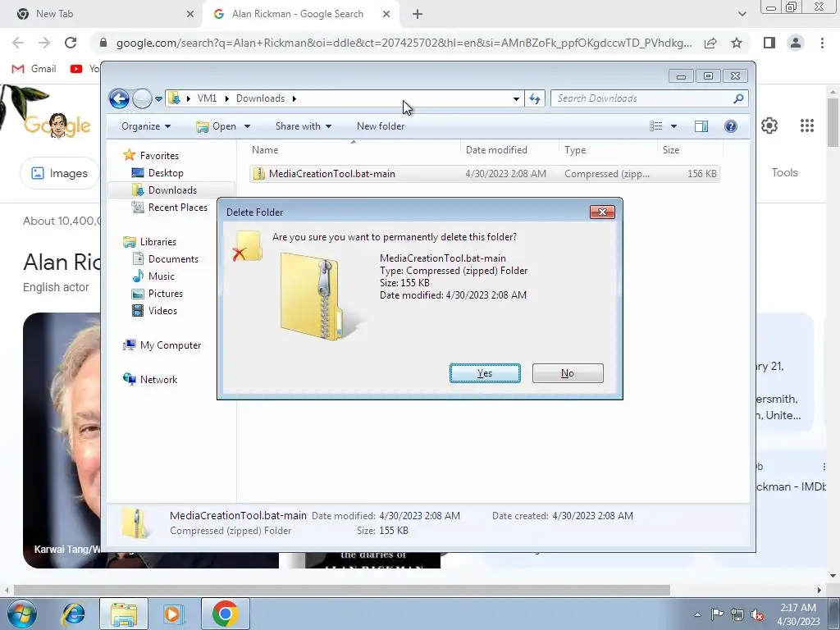Select Favorites in navigation pane
The height and width of the screenshot is (630, 840).
pyautogui.click(x=159, y=155)
